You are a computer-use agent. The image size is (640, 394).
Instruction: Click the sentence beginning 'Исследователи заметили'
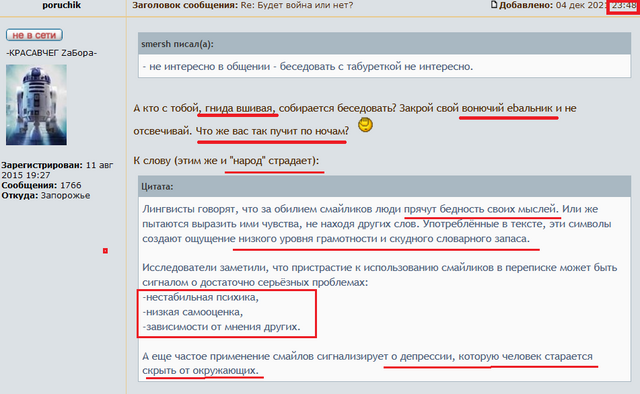click(x=380, y=275)
